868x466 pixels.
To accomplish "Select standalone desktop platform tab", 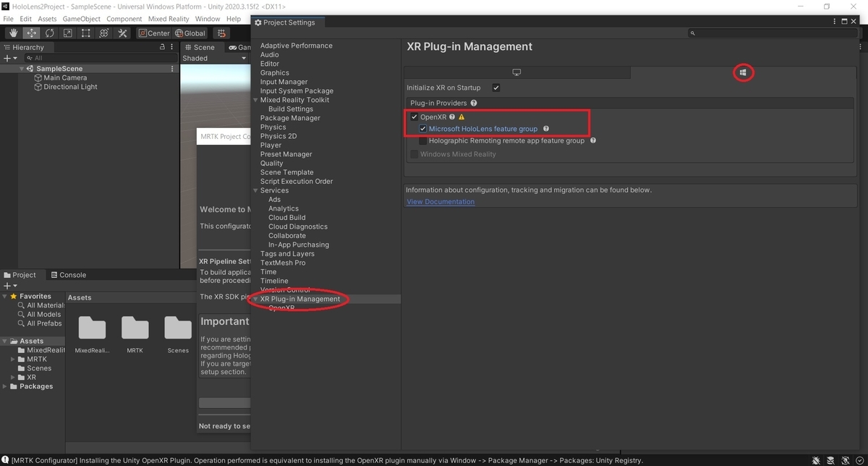I will pyautogui.click(x=516, y=72).
